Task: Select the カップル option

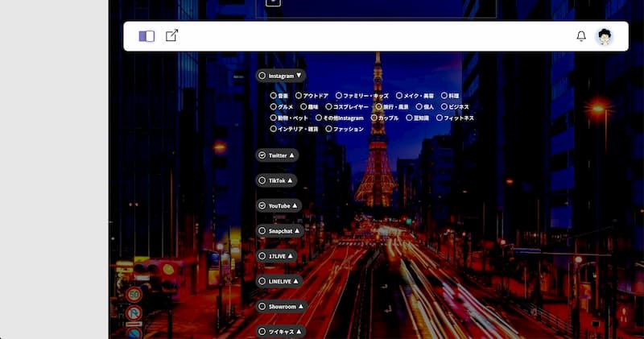Action: pos(385,118)
